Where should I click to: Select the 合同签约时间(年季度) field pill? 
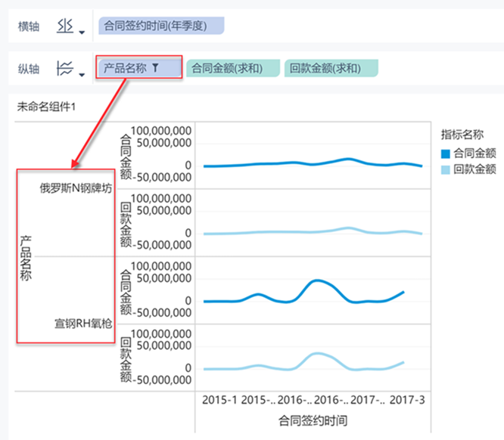[161, 26]
